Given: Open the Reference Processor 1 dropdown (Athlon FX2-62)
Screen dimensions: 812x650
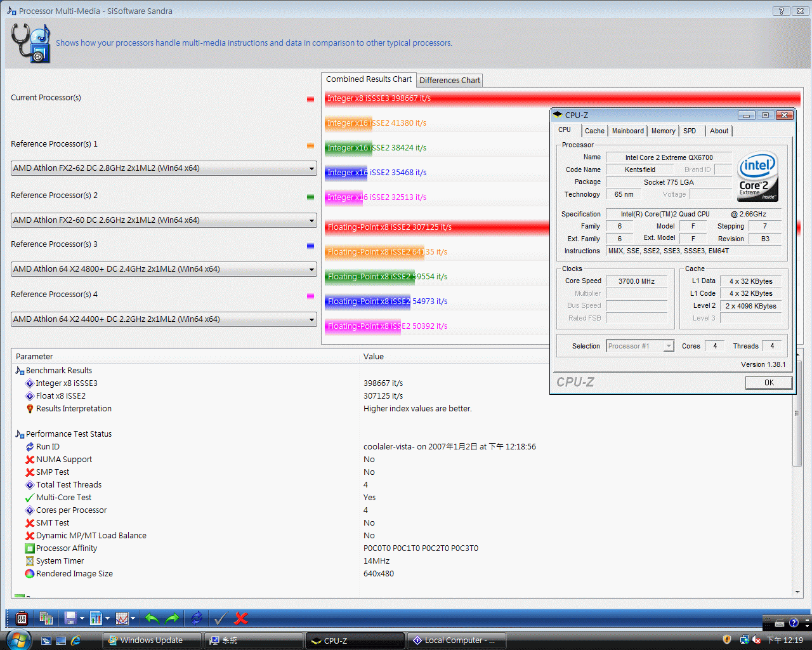Looking at the screenshot, I should (x=164, y=168).
